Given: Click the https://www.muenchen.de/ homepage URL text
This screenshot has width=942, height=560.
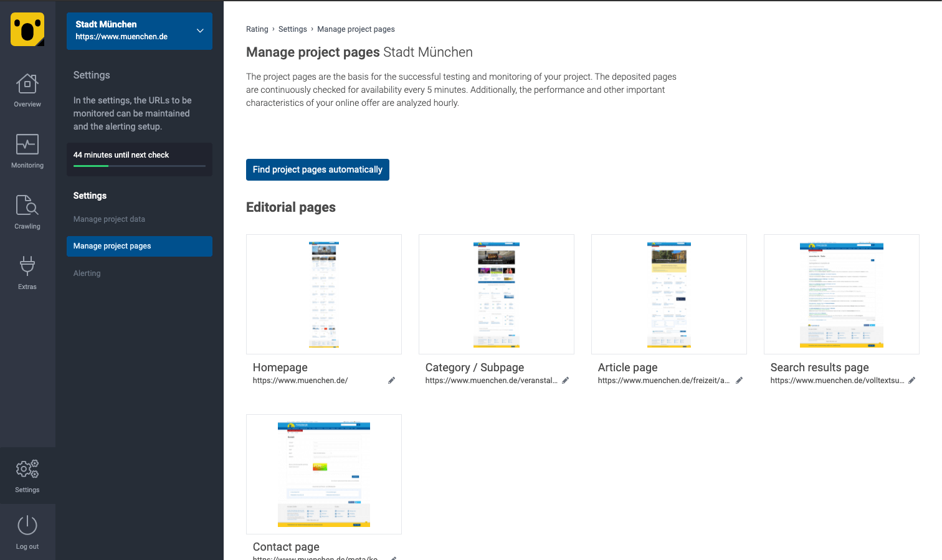Looking at the screenshot, I should click(300, 381).
